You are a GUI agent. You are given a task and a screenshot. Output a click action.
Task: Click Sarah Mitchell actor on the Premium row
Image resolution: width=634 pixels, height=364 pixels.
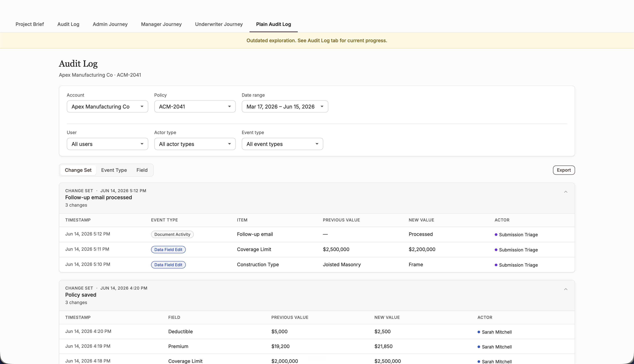click(x=495, y=347)
